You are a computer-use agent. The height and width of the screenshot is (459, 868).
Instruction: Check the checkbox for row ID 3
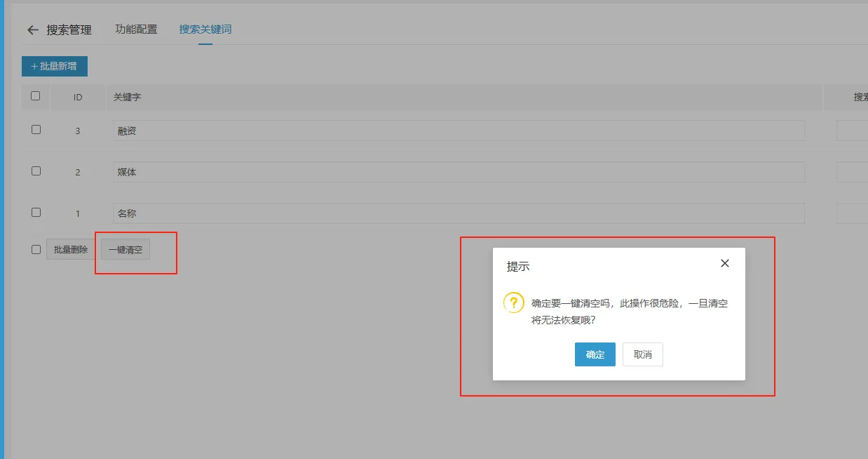pos(36,130)
